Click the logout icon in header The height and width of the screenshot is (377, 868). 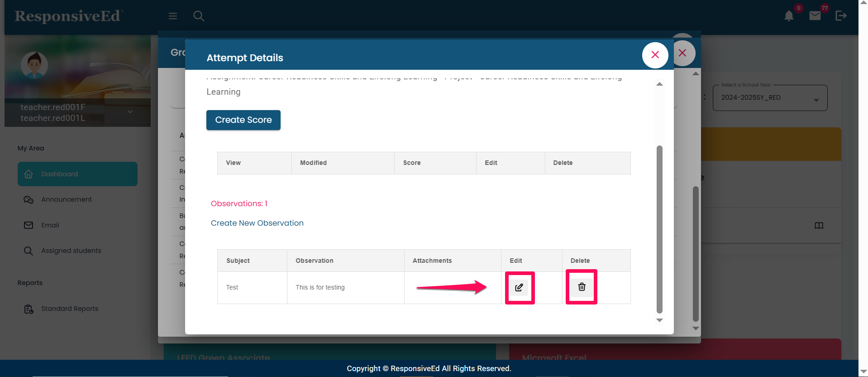tap(841, 16)
